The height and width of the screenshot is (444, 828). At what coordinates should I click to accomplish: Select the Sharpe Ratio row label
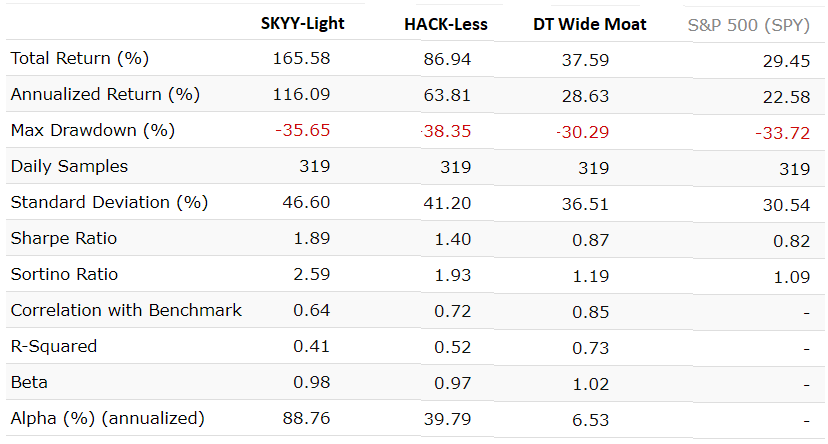(x=63, y=238)
